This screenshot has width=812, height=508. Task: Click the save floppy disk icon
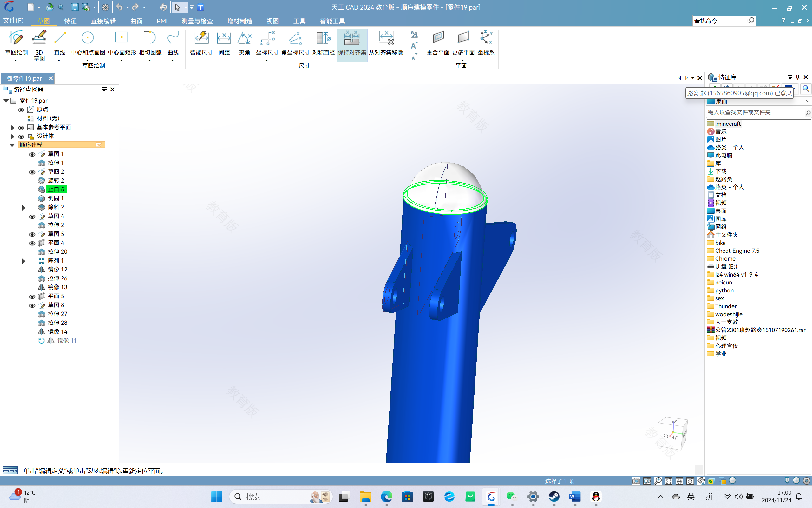[x=75, y=7]
